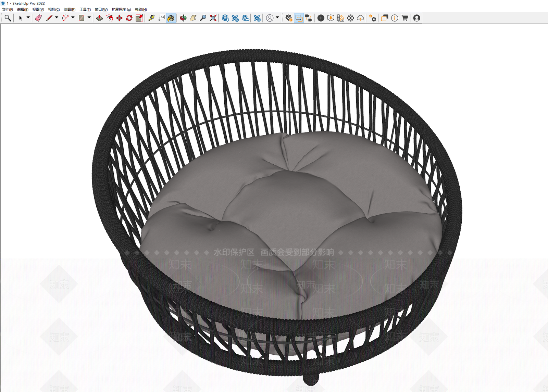Expand the Rectangle tool dropdown arrow

(89, 17)
